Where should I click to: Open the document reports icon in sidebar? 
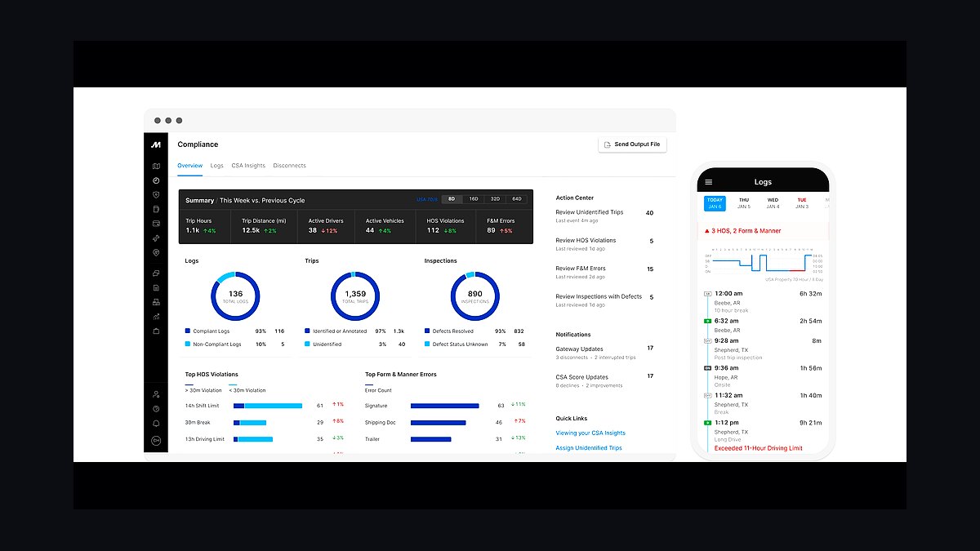coord(155,287)
